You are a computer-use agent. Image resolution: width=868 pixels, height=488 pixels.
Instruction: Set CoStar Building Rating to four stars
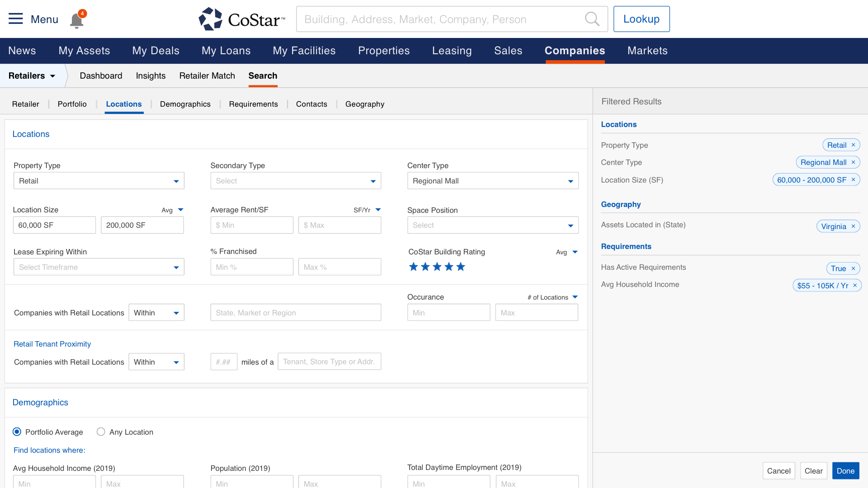pos(448,267)
